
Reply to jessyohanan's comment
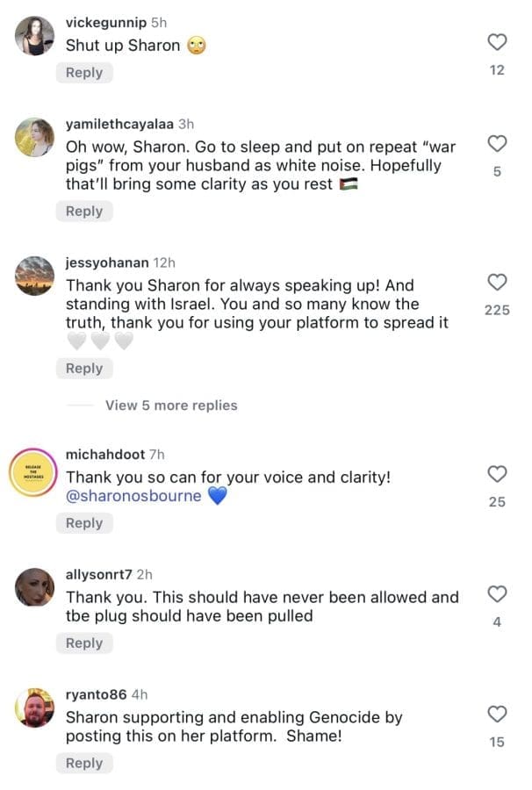84,369
